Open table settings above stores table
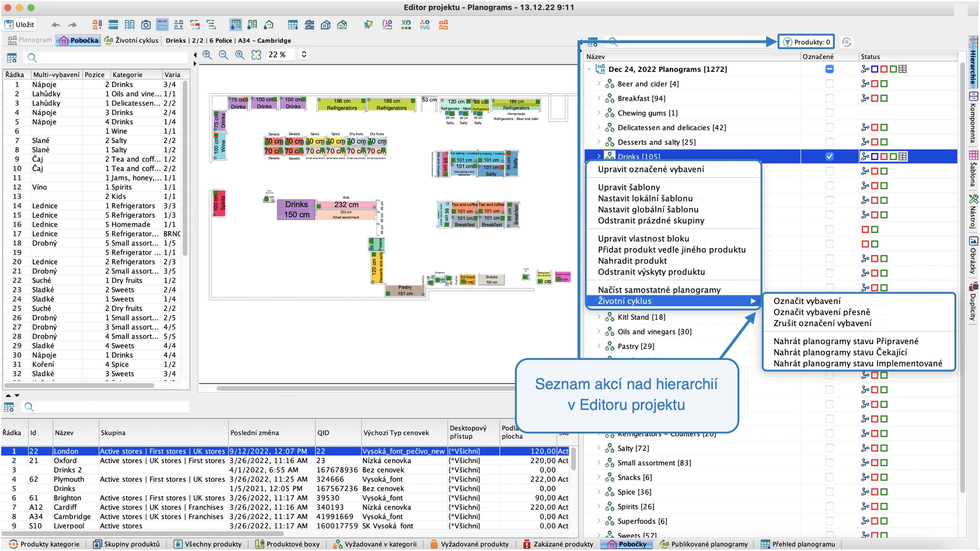980x551 pixels. 9,407
